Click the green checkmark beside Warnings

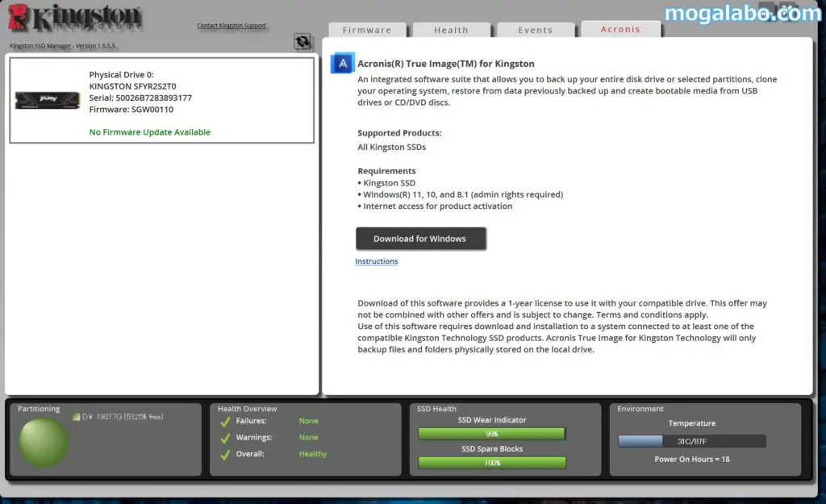[x=223, y=436]
